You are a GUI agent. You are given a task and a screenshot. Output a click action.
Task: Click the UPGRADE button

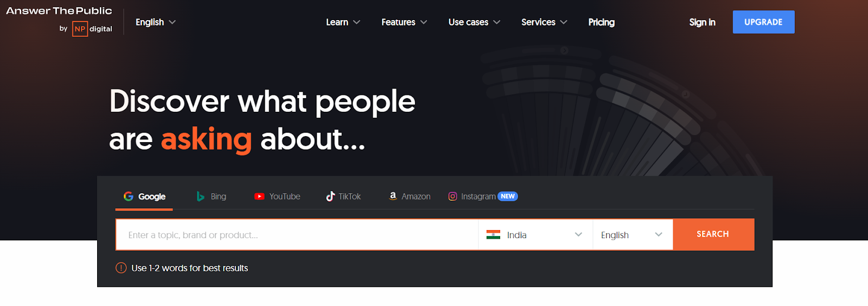[763, 22]
